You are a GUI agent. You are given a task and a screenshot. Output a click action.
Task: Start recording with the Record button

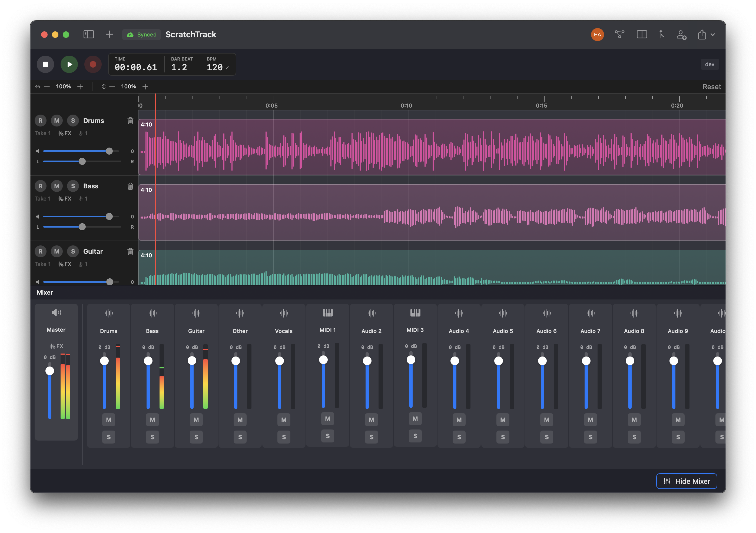pyautogui.click(x=93, y=64)
